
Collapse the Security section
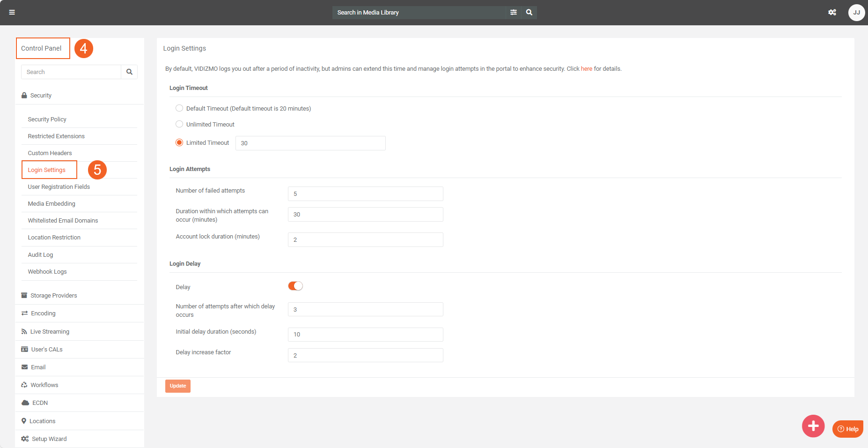click(x=41, y=96)
